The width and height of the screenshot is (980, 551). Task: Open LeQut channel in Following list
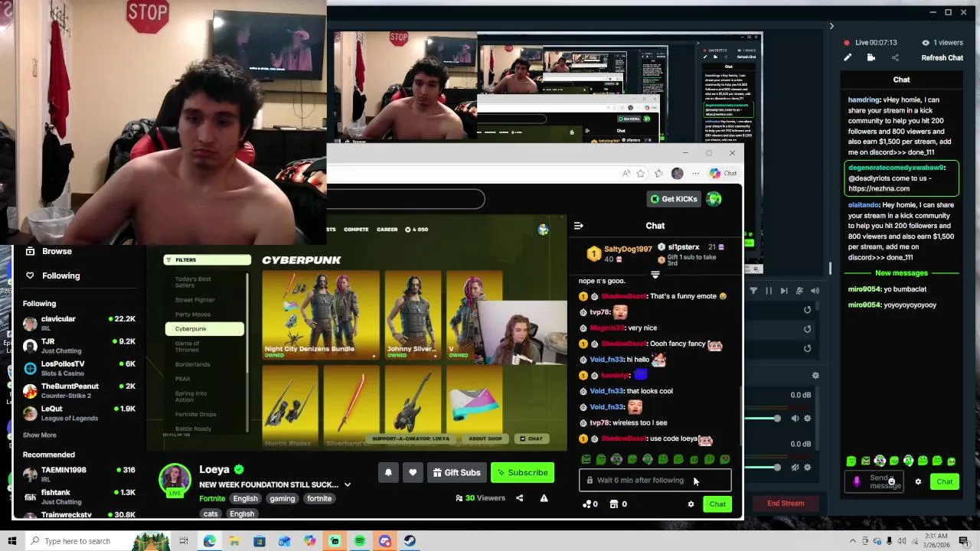79,413
